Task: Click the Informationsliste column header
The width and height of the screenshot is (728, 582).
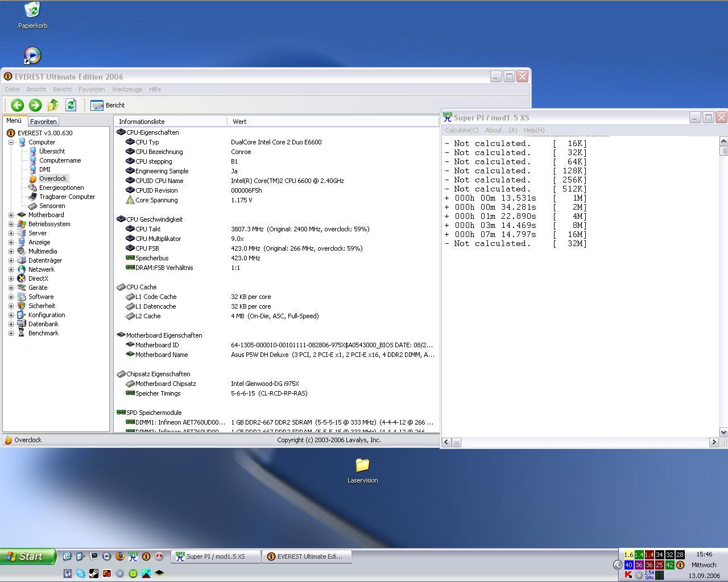Action: [x=170, y=122]
